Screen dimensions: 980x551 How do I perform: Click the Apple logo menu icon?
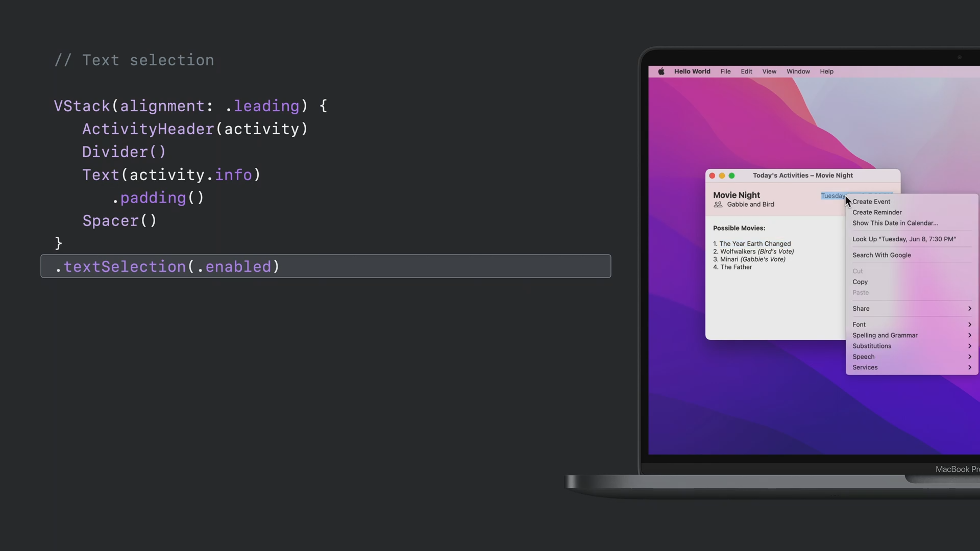[661, 71]
